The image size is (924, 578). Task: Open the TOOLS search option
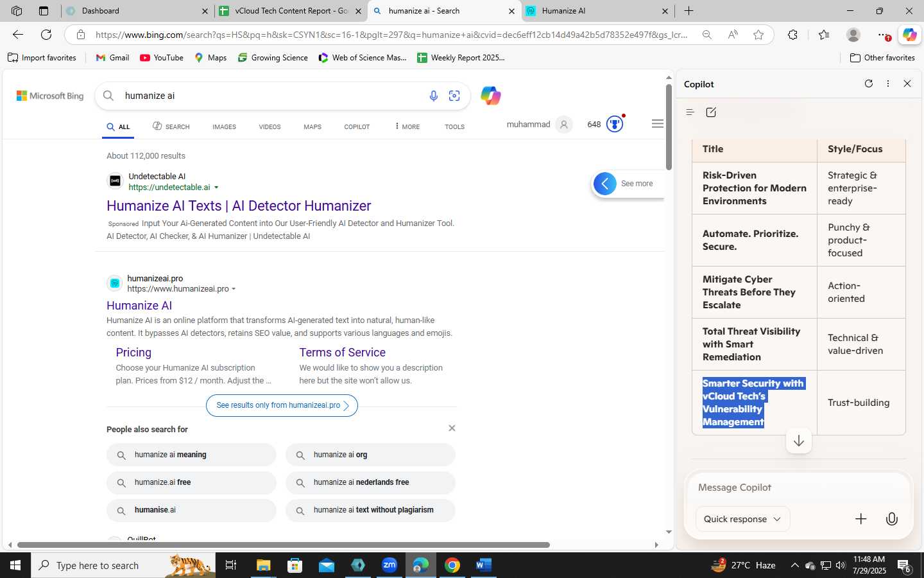(x=454, y=127)
